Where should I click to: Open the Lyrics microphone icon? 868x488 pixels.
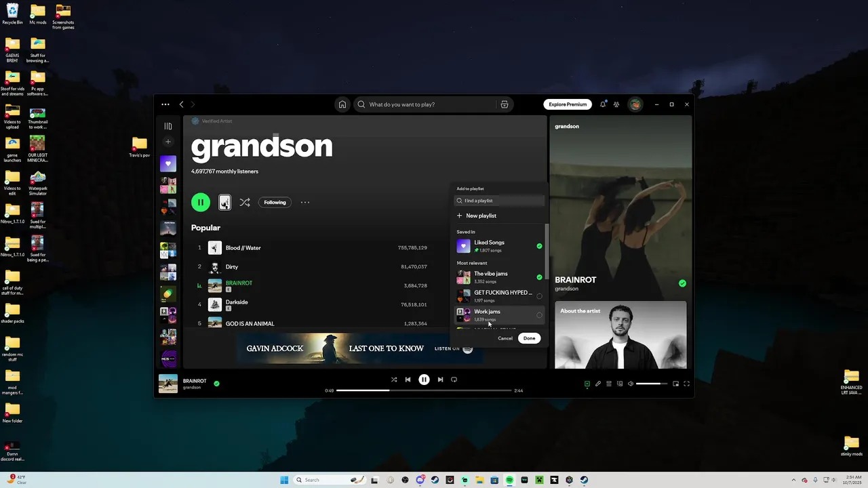(x=598, y=384)
